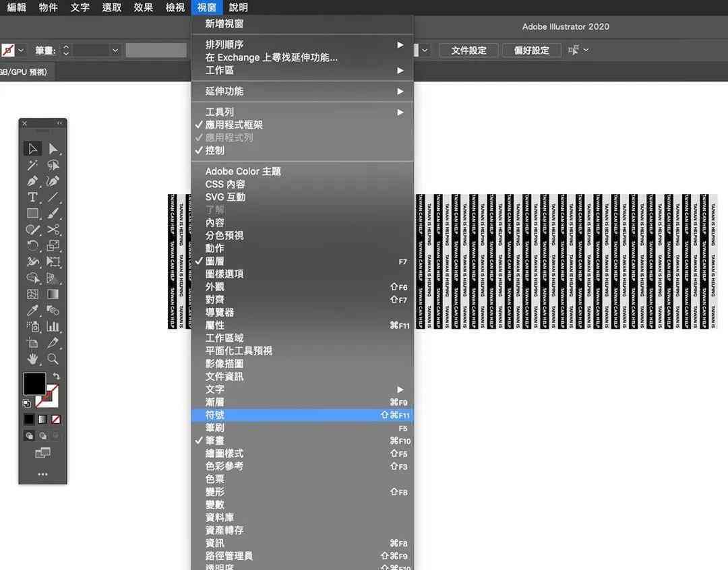
Task: Toggle 筆畫 panel checked menu item
Action: click(x=302, y=441)
